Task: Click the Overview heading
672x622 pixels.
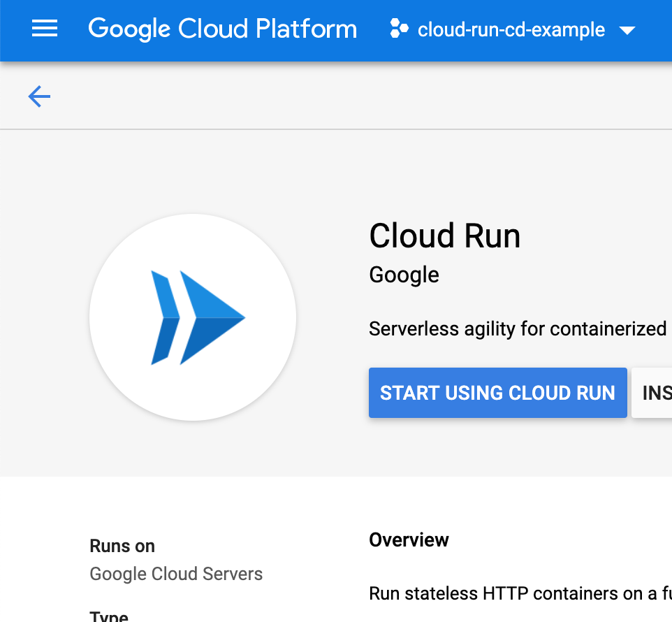Action: [409, 540]
